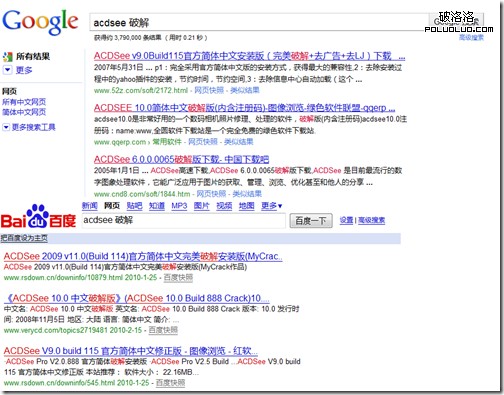Open 百度快照 for veryCD result
The height and width of the screenshot is (395, 504).
click(x=163, y=330)
